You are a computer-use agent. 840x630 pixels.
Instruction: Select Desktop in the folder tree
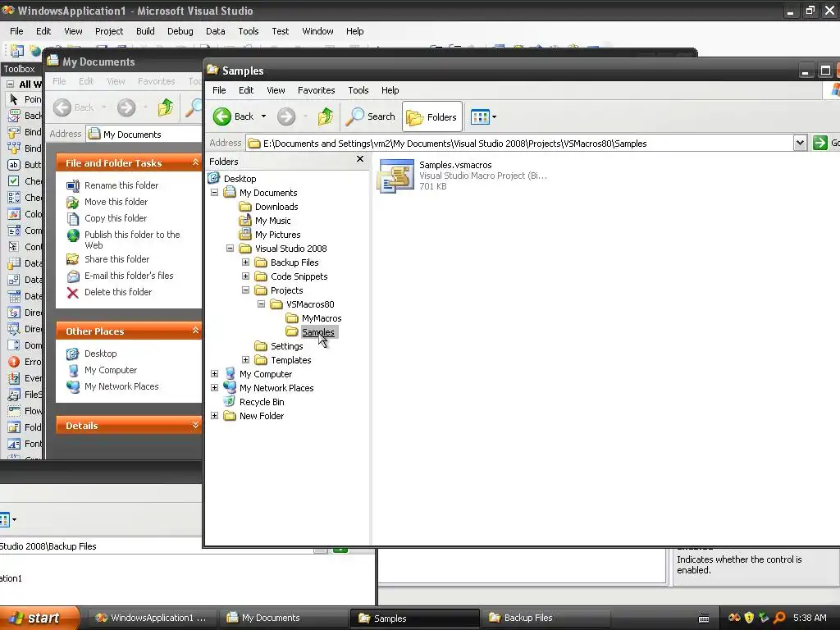[240, 178]
